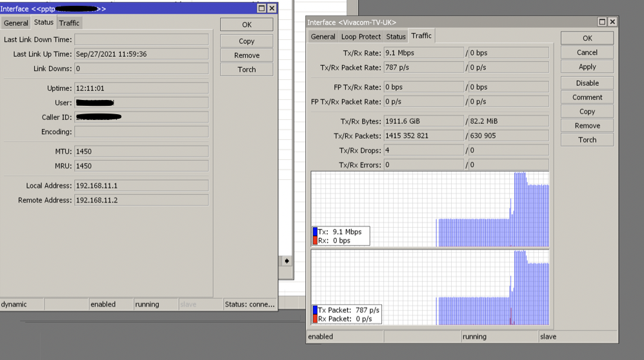Click Apply in the Vivacom-TV-UK window
The height and width of the screenshot is (360, 644).
(x=587, y=67)
